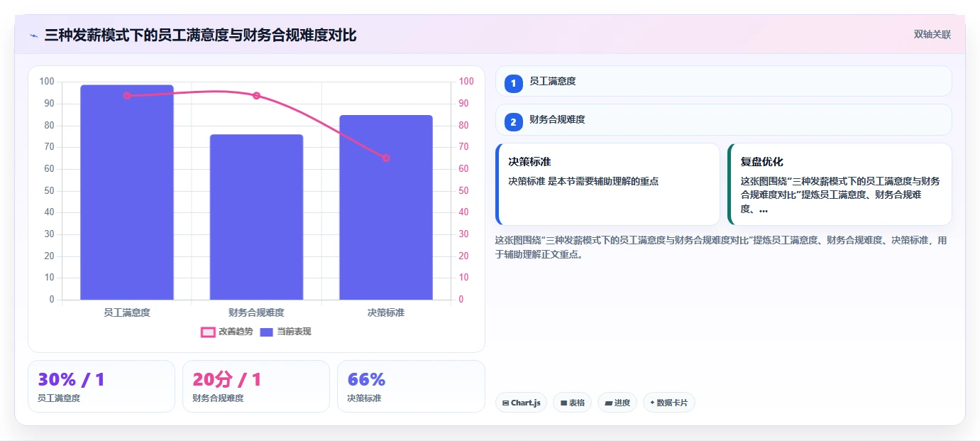Image resolution: width=980 pixels, height=441 pixels.
Task: Click the number 2 badge icon
Action: (513, 121)
